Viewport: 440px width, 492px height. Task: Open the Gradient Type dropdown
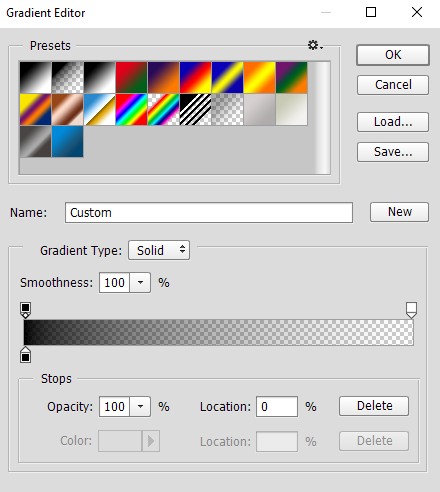[x=159, y=250]
